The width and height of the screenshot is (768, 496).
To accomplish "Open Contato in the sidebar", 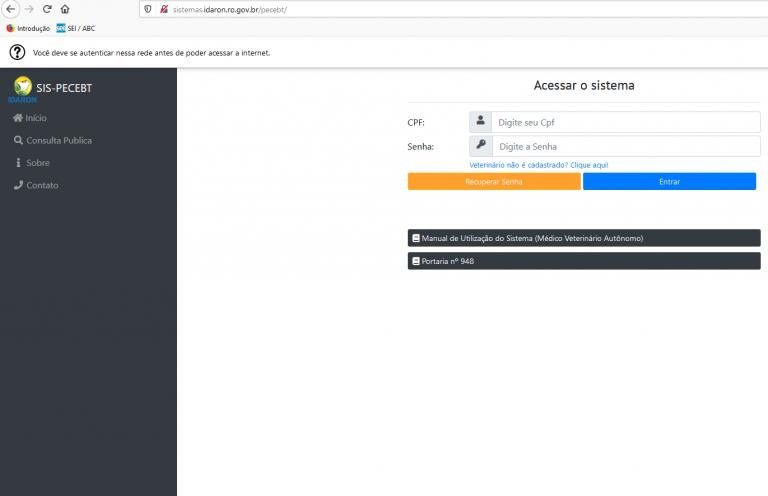I will 36,185.
